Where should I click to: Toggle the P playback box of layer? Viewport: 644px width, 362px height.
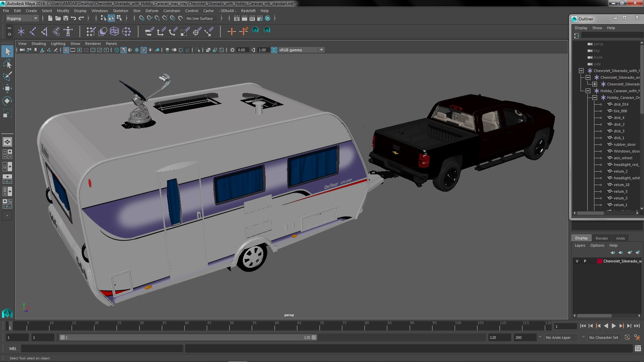tap(585, 261)
